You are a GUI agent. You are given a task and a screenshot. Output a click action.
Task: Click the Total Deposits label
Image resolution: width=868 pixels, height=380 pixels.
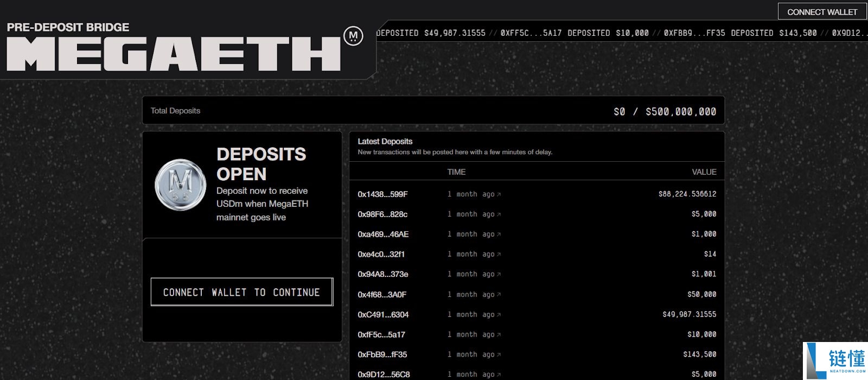pos(175,111)
